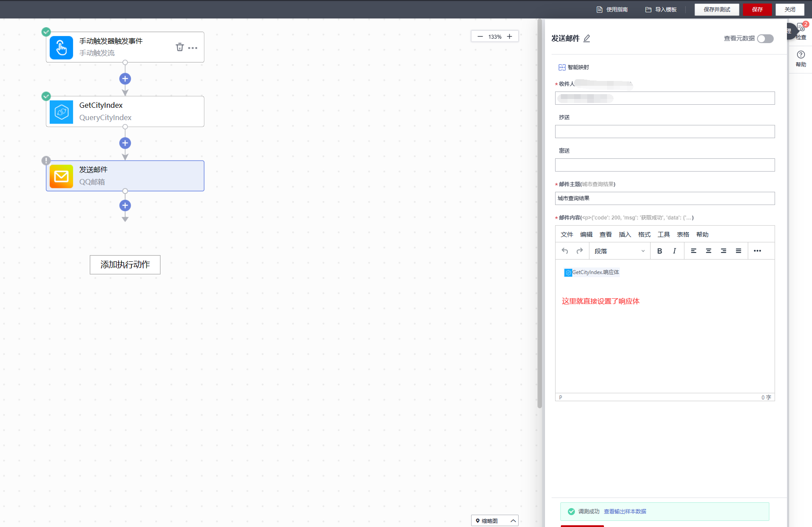This screenshot has height=527, width=812.
Task: Add step after GetCityIndex node
Action: pos(125,143)
